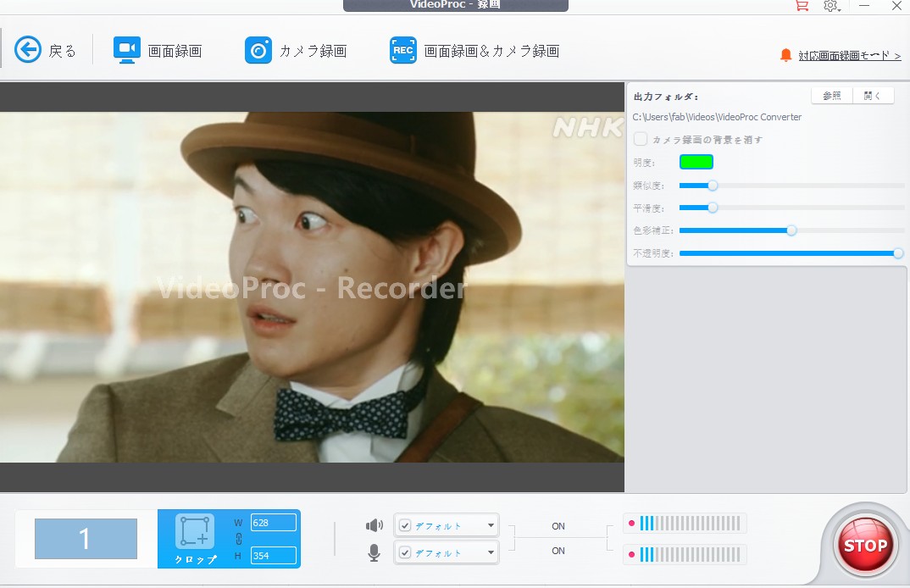Image resolution: width=910 pixels, height=588 pixels.
Task: Minimize the VideoProc window
Action: (864, 5)
